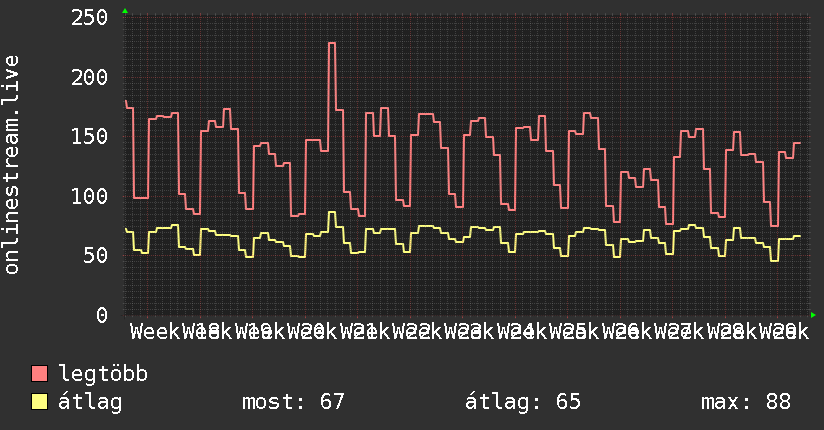Click the 200 y-axis label
Screen dimensions: 824x430
click(89, 77)
